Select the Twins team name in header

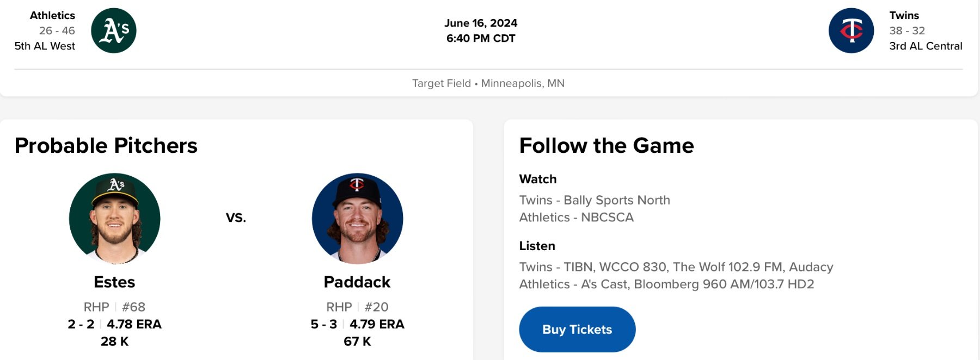(904, 15)
